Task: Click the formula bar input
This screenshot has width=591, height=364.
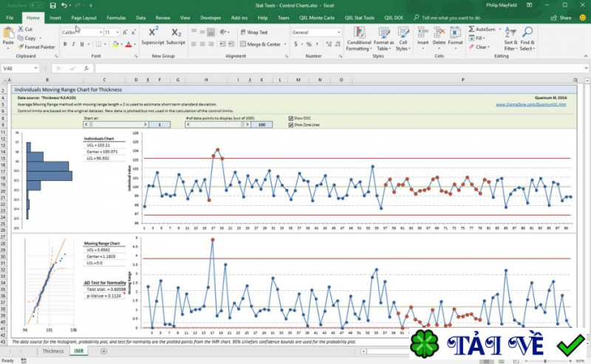Action: (x=338, y=68)
